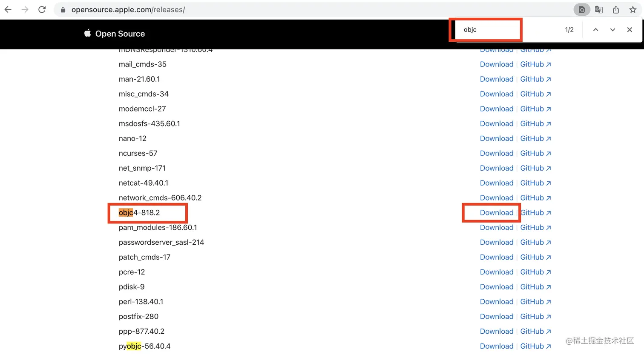Bookmark page with the star icon
Screen dimensions: 644x355
click(633, 9)
